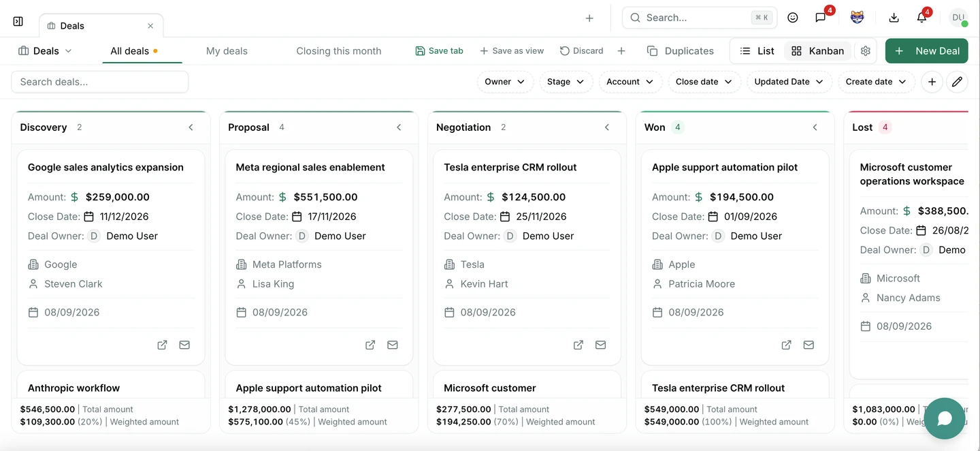Open a new tab with plus icon
Screen dimensions: 980x451
click(589, 18)
